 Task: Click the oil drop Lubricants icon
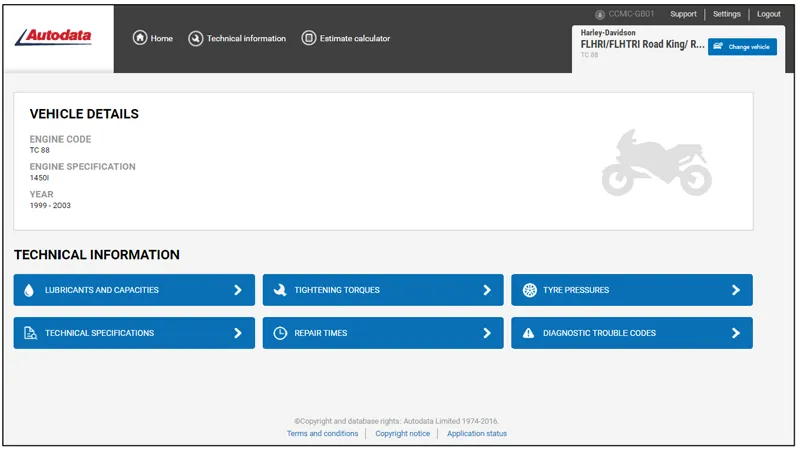pyautogui.click(x=29, y=290)
